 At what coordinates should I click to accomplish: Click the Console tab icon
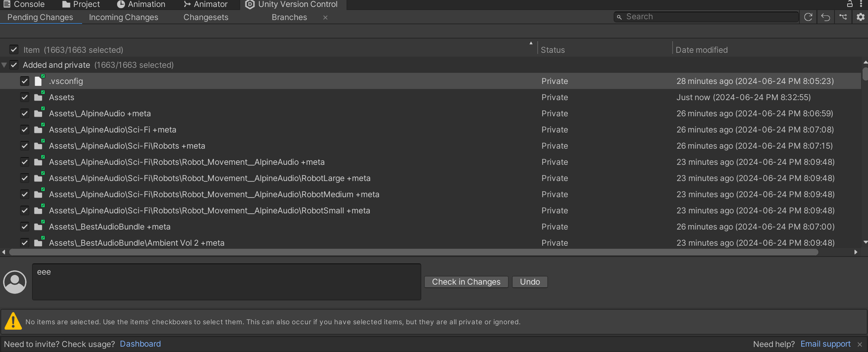coord(6,4)
